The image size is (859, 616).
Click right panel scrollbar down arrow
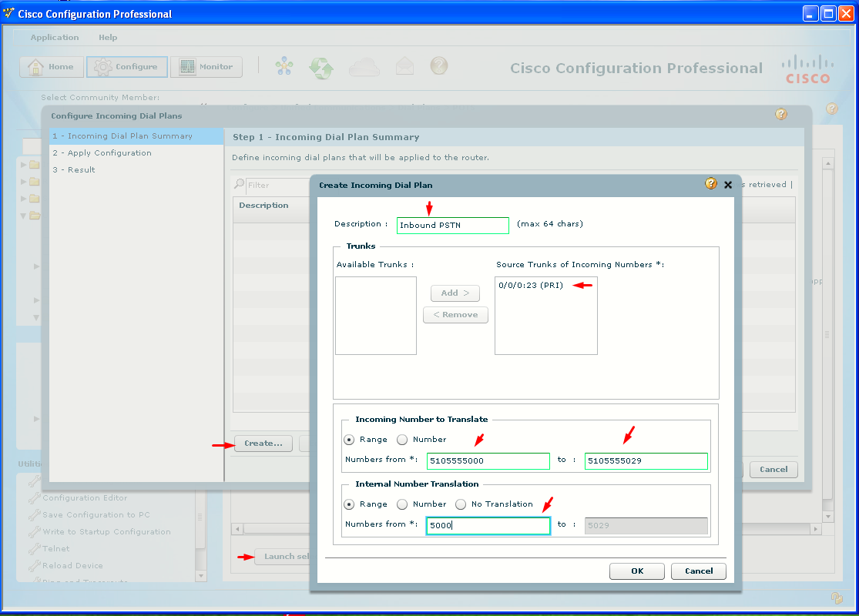pos(827,517)
